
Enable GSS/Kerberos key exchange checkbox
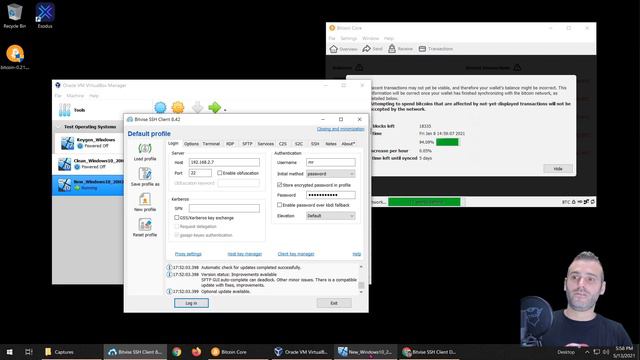tap(177, 218)
